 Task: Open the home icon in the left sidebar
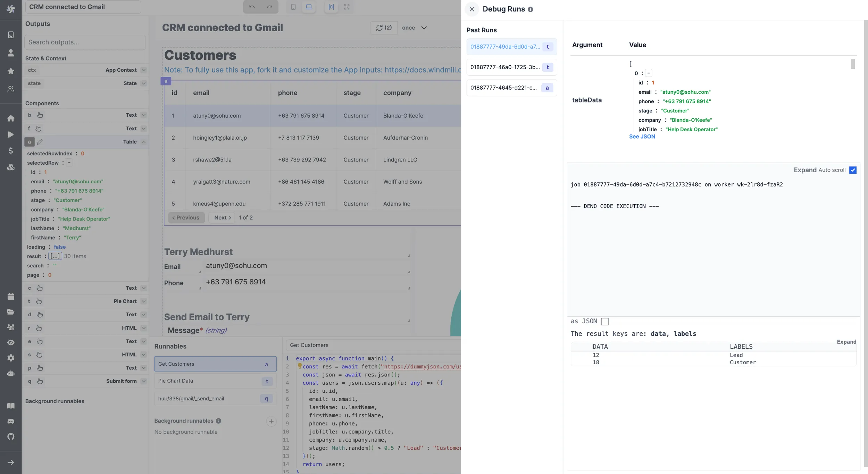pos(11,118)
